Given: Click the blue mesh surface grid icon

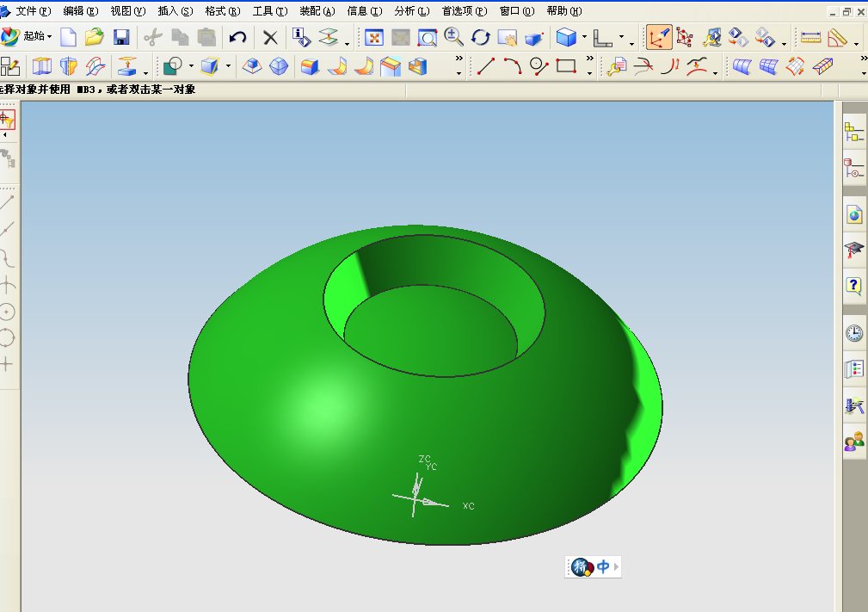Looking at the screenshot, I should 769,66.
